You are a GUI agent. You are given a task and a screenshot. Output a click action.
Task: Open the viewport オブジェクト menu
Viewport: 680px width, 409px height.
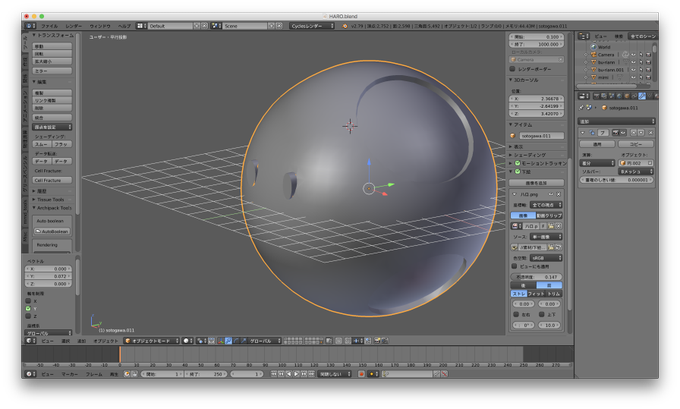105,341
